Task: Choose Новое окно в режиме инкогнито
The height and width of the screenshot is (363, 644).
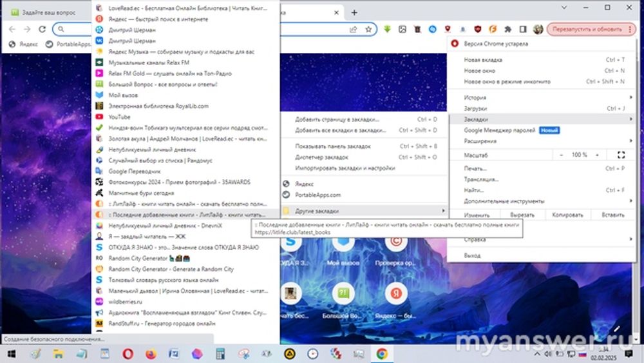Action: point(542,81)
